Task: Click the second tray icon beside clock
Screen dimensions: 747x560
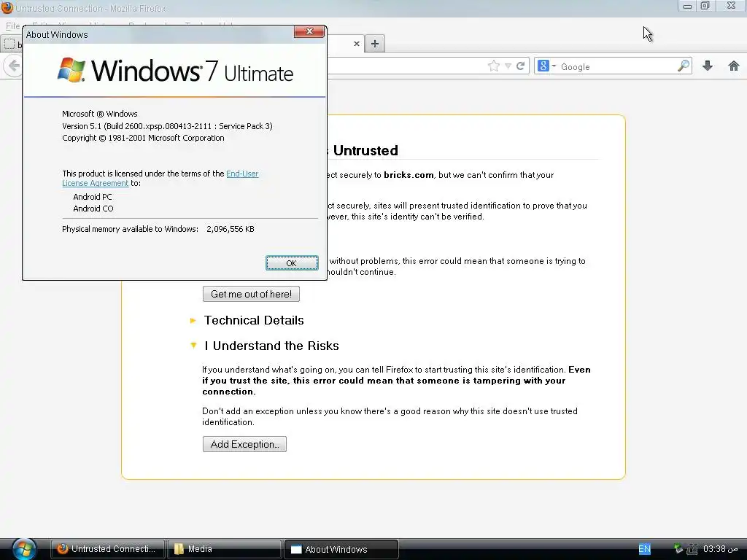Action: point(692,549)
